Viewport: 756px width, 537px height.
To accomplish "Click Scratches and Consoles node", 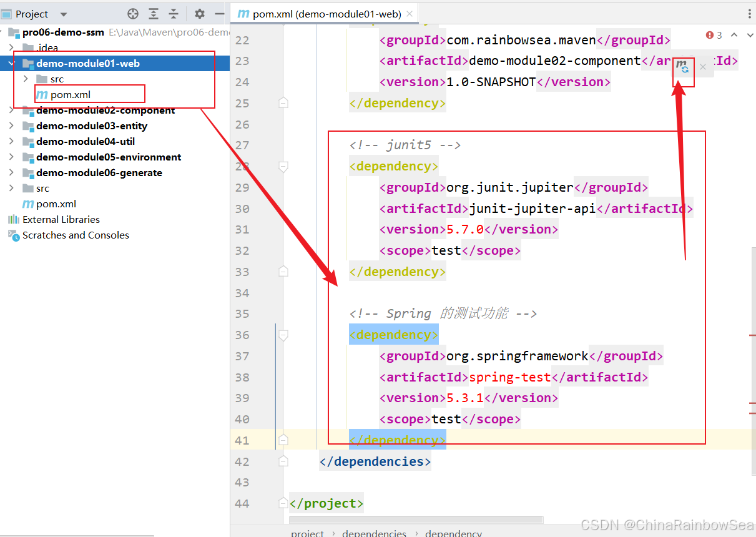I will tap(76, 235).
